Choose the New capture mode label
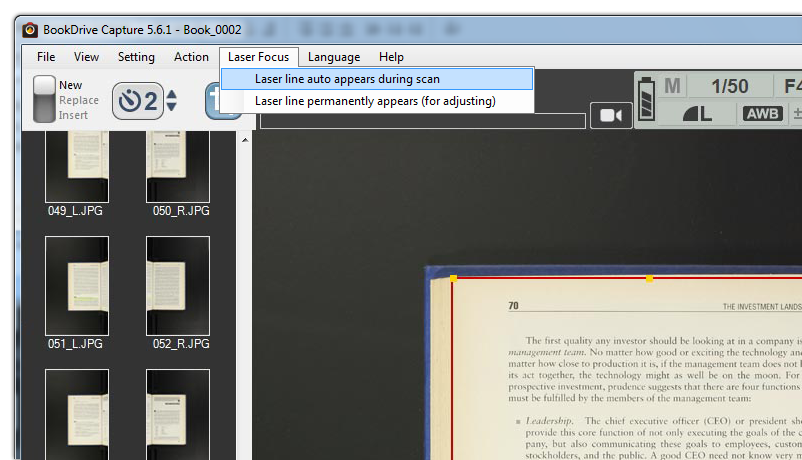Image resolution: width=802 pixels, height=460 pixels. point(71,85)
